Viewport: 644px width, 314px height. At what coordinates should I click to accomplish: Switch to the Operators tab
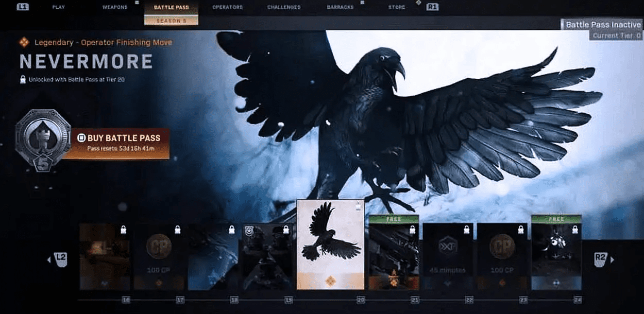[227, 7]
